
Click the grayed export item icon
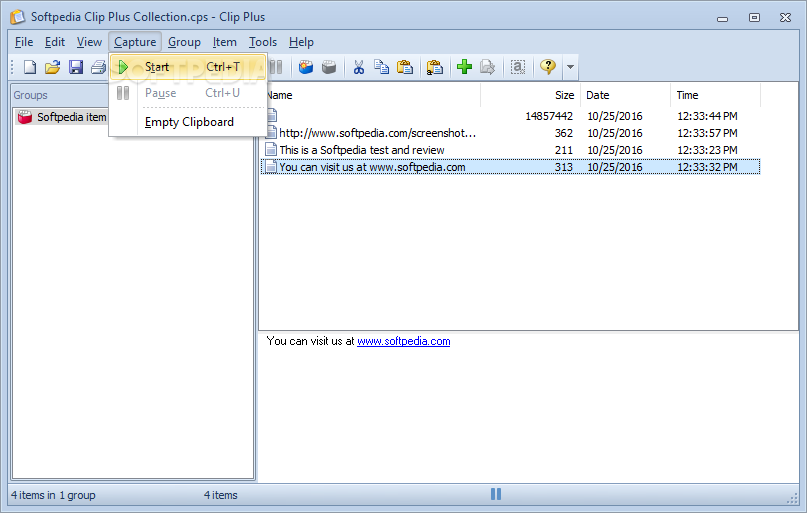(487, 67)
